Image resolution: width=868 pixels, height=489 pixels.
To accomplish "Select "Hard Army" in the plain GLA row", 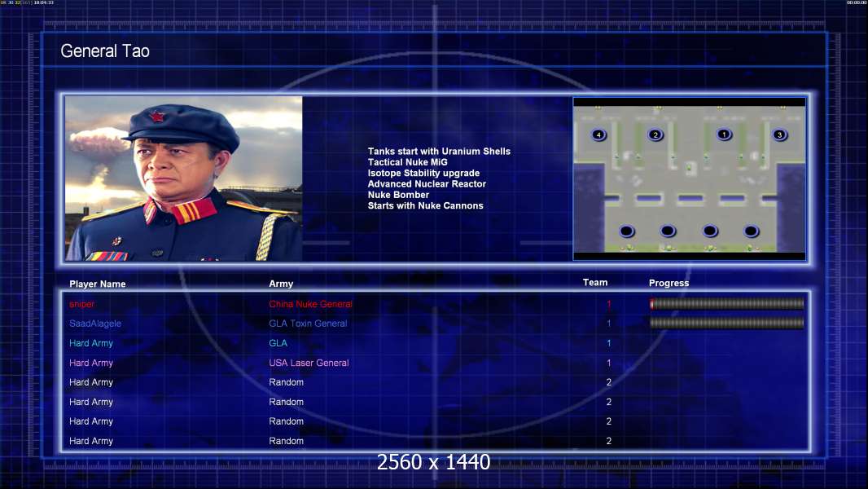I will click(91, 343).
